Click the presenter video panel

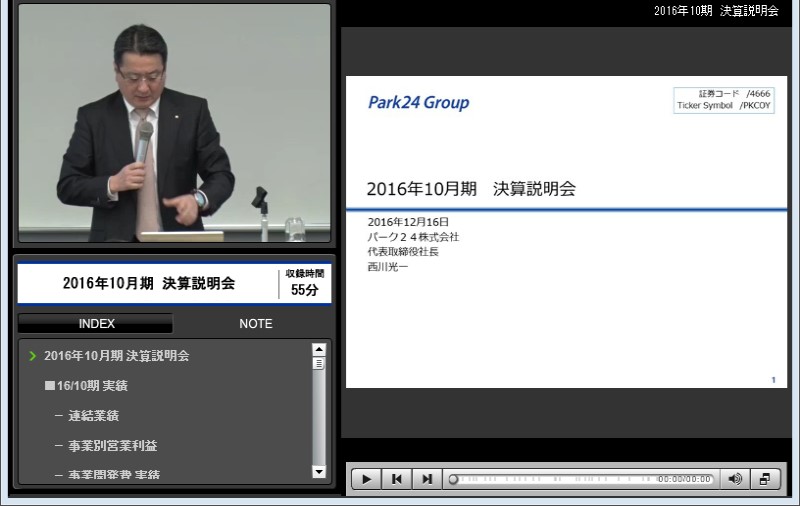(174, 123)
